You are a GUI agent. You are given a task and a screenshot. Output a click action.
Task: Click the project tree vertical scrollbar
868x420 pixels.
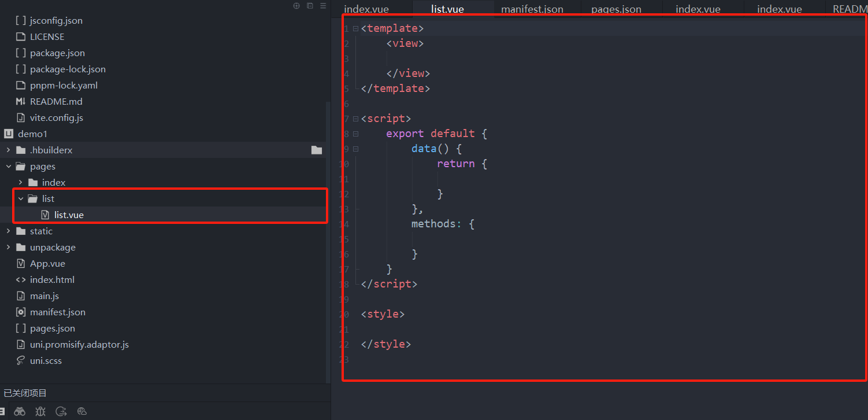click(328, 242)
